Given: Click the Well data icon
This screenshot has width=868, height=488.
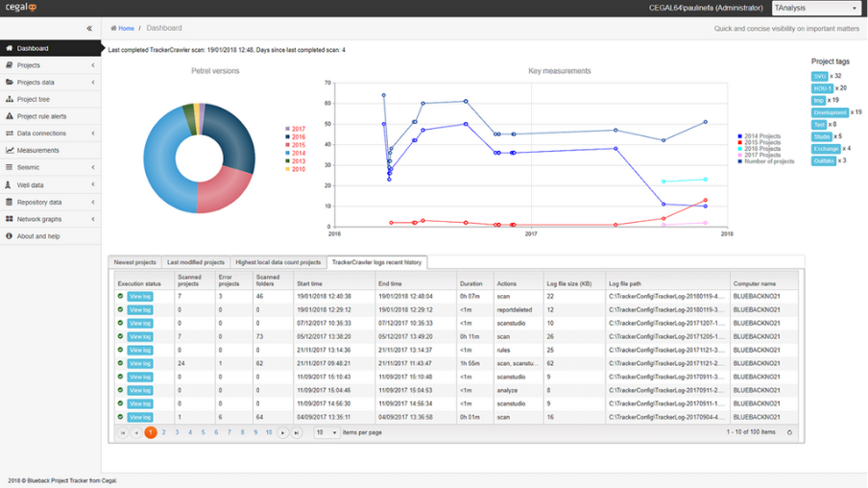Looking at the screenshot, I should point(9,185).
